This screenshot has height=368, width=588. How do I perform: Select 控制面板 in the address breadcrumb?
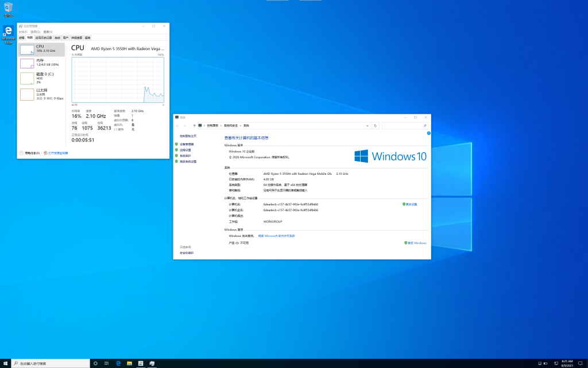(x=212, y=126)
